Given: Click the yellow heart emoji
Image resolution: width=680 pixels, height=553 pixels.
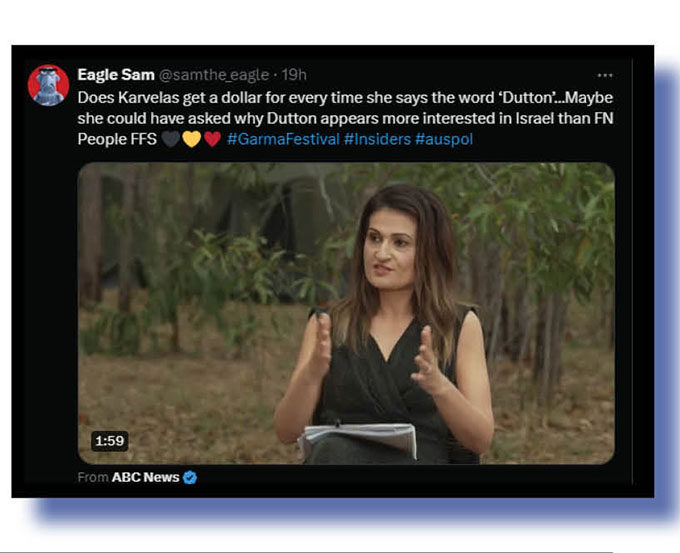Looking at the screenshot, I should (x=191, y=139).
